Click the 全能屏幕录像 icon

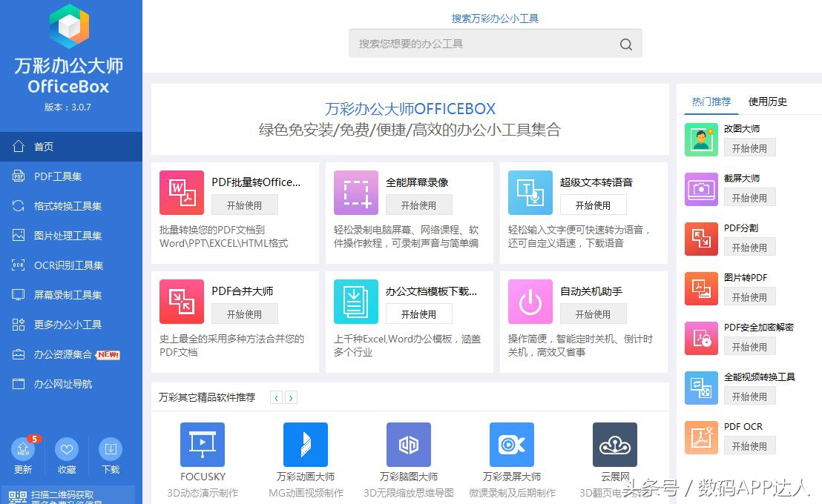(x=356, y=193)
